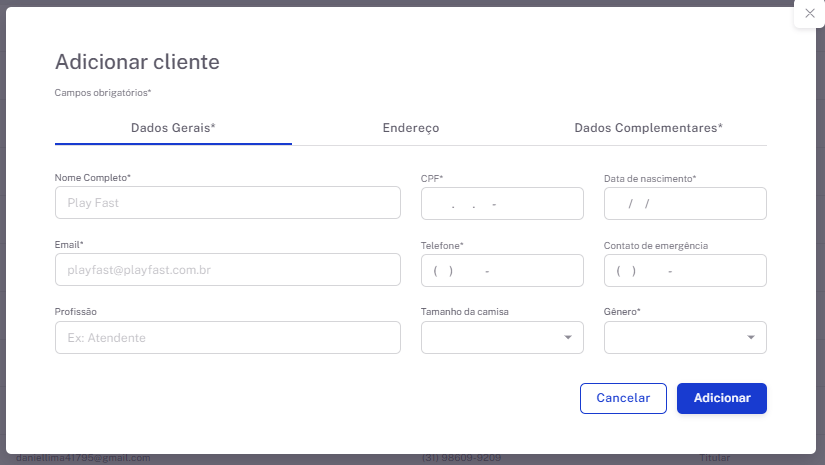Viewport: 825px width, 465px height.
Task: Switch to the Dados Gerais tab
Action: pyautogui.click(x=173, y=128)
